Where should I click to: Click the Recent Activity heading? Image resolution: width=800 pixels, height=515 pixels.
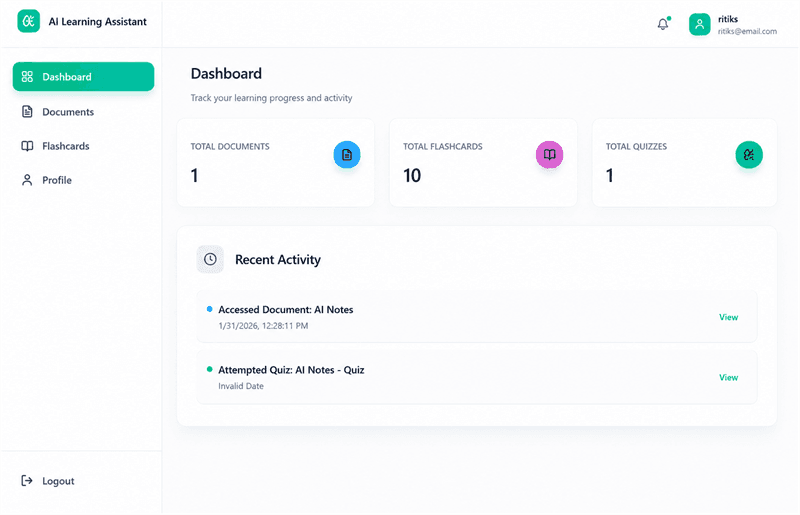278,259
